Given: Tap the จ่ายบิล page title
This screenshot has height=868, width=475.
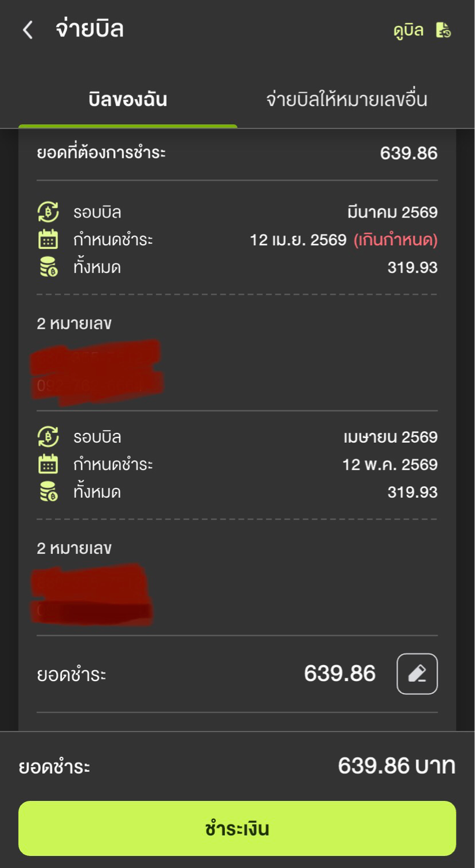Looking at the screenshot, I should tap(90, 30).
